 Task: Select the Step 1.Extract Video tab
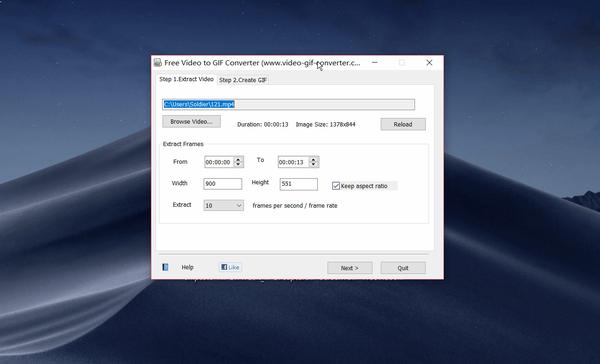186,79
